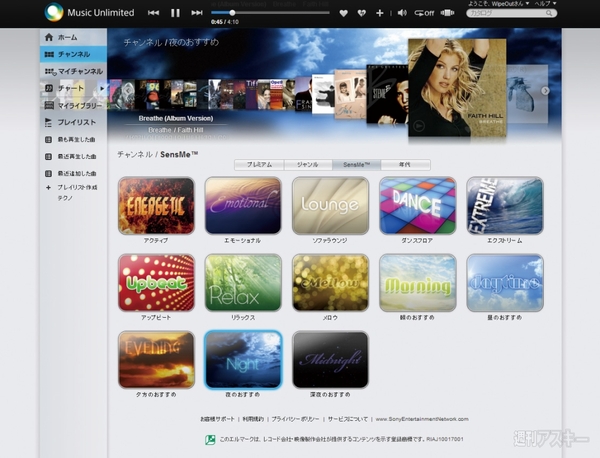This screenshot has width=600, height=458.
Task: Play the Lounge channel
Action: [331, 205]
